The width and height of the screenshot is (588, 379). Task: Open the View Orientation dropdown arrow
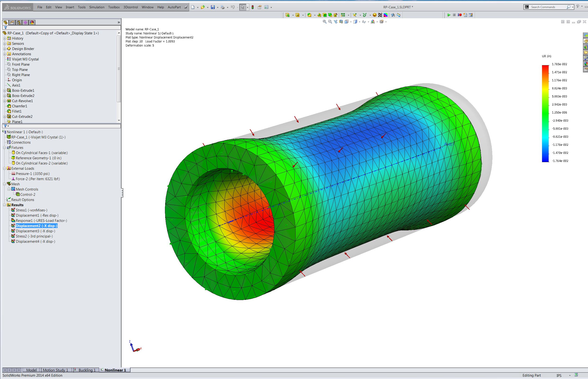coord(351,22)
